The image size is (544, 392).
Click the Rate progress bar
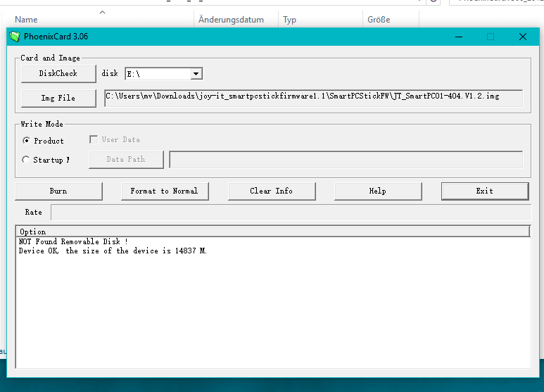(x=291, y=213)
